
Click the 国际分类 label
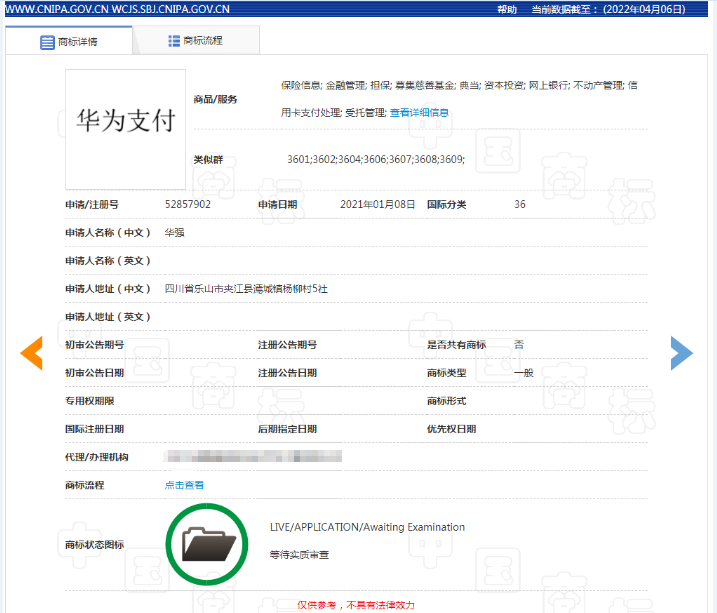pyautogui.click(x=446, y=205)
